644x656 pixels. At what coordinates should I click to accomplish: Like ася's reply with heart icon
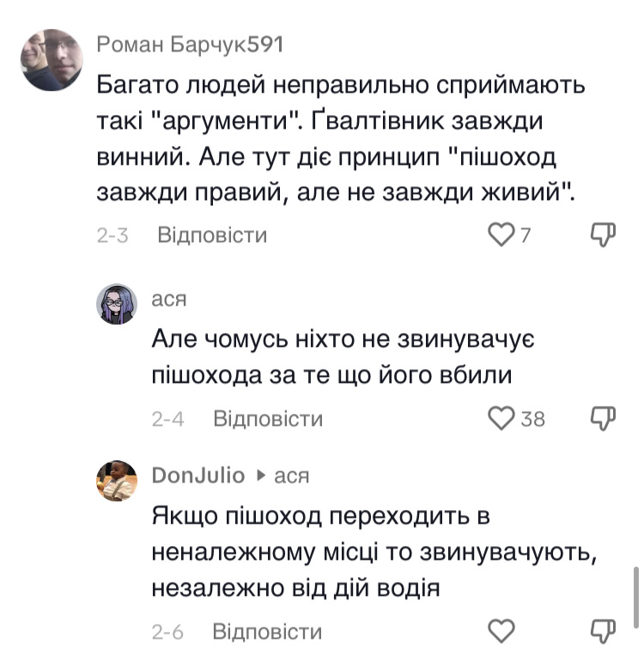[500, 418]
